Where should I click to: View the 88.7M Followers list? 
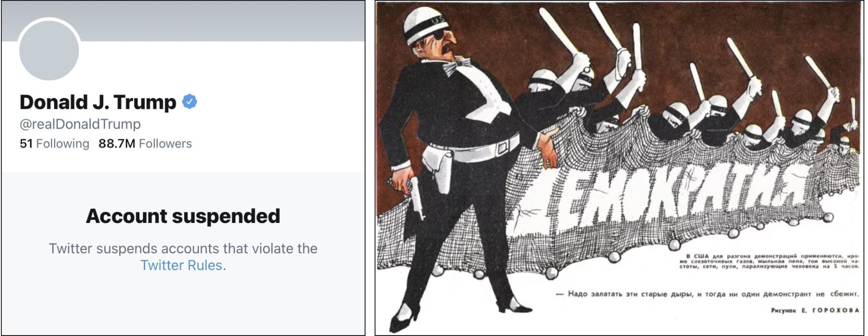pos(145,143)
